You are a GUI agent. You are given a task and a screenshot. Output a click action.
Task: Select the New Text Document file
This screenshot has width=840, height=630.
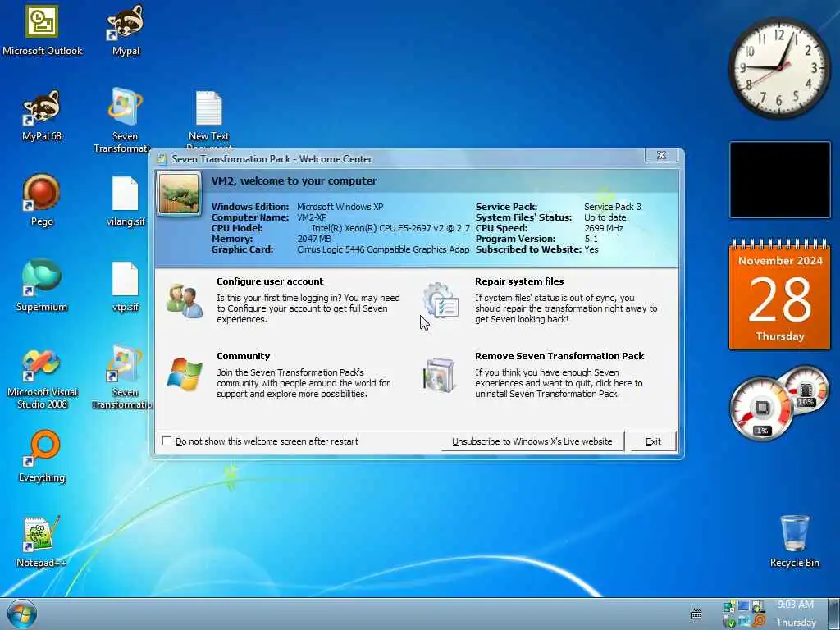click(x=208, y=120)
